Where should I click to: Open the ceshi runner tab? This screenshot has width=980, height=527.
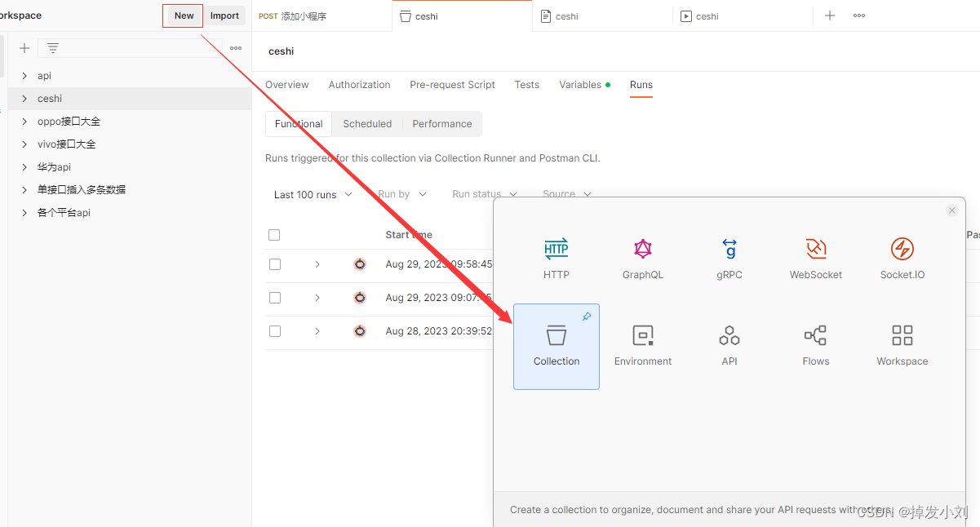click(743, 16)
